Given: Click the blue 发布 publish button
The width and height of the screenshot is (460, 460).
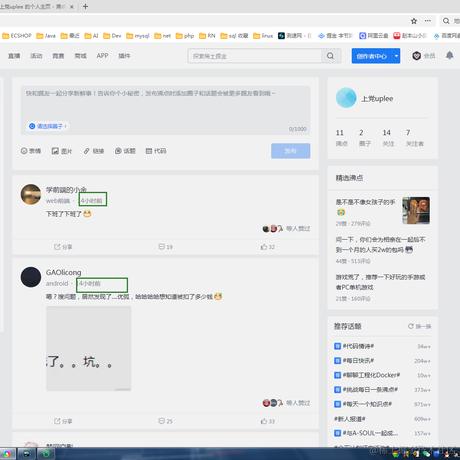Looking at the screenshot, I should pos(290,151).
